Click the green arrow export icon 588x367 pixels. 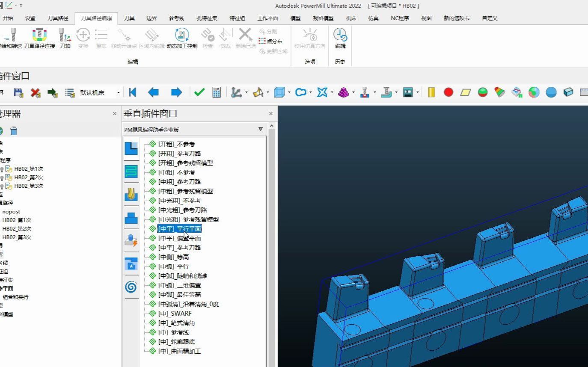click(52, 92)
